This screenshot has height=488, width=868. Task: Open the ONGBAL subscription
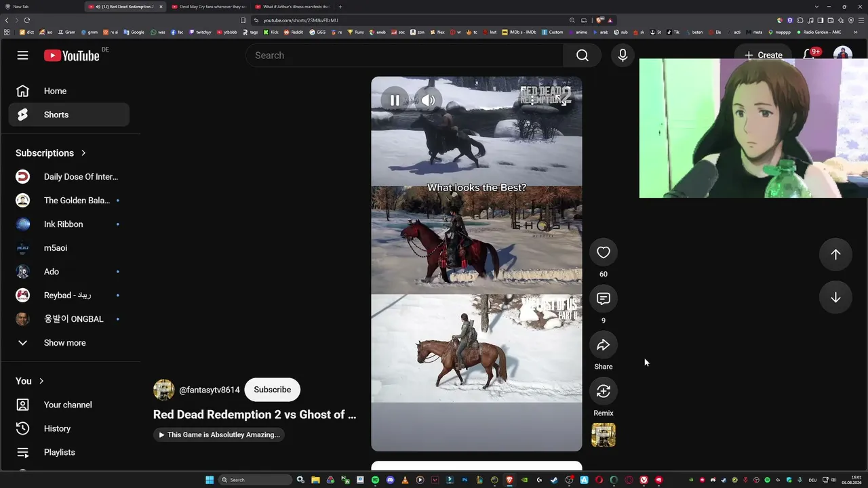pos(68,319)
